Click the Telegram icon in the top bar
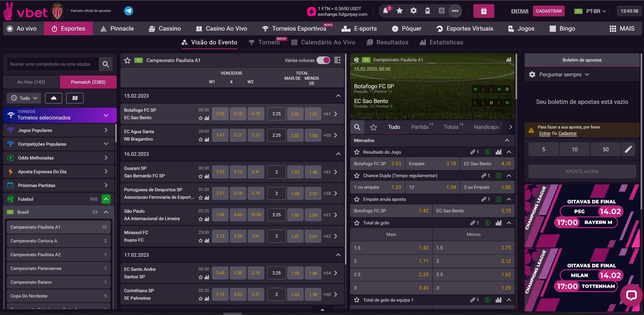The height and width of the screenshot is (315, 644). (x=128, y=10)
